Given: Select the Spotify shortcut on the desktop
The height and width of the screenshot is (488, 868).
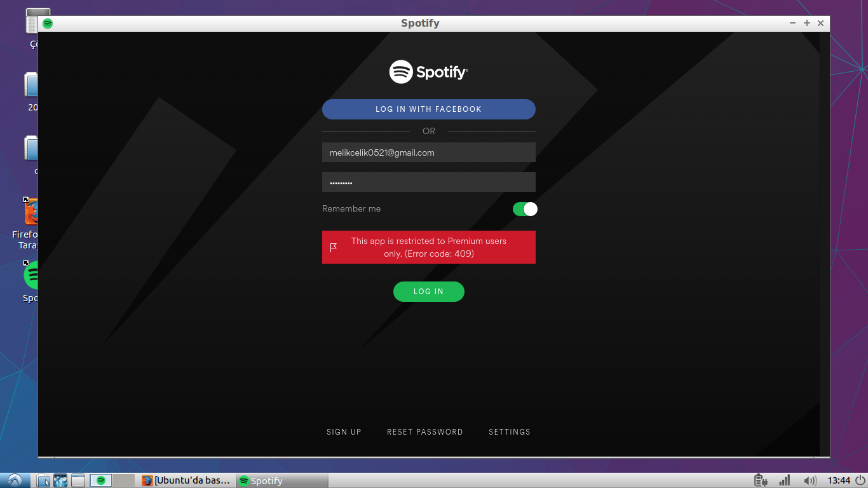Looking at the screenshot, I should click(x=31, y=281).
